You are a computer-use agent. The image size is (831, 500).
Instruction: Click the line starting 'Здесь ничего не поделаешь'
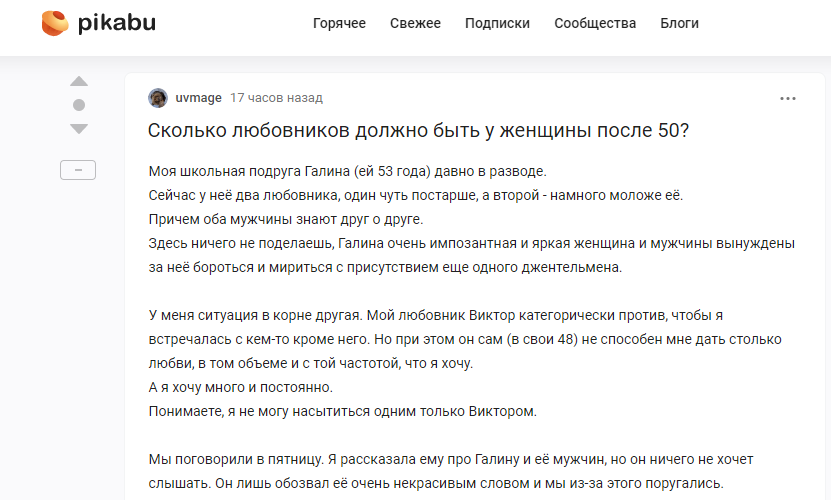tap(472, 243)
